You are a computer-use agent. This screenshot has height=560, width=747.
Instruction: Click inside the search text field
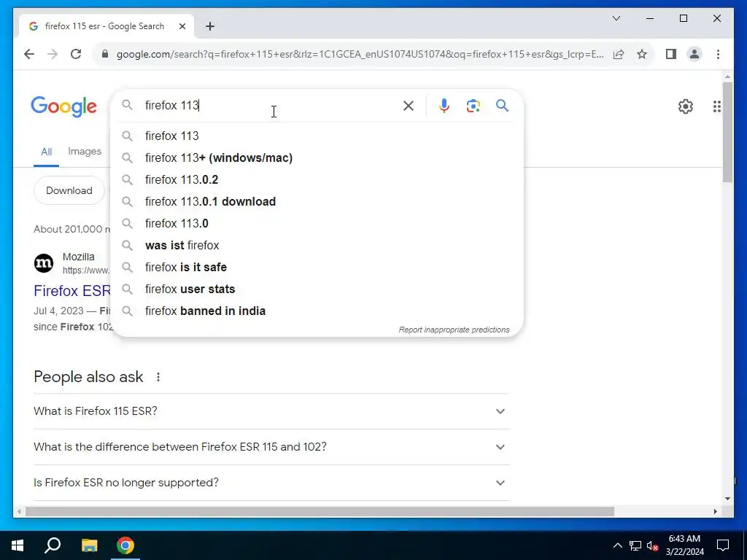tap(271, 105)
